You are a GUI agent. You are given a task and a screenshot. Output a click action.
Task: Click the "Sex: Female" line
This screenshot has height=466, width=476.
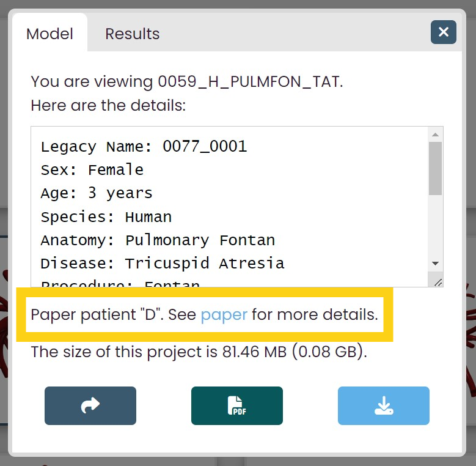coord(92,169)
